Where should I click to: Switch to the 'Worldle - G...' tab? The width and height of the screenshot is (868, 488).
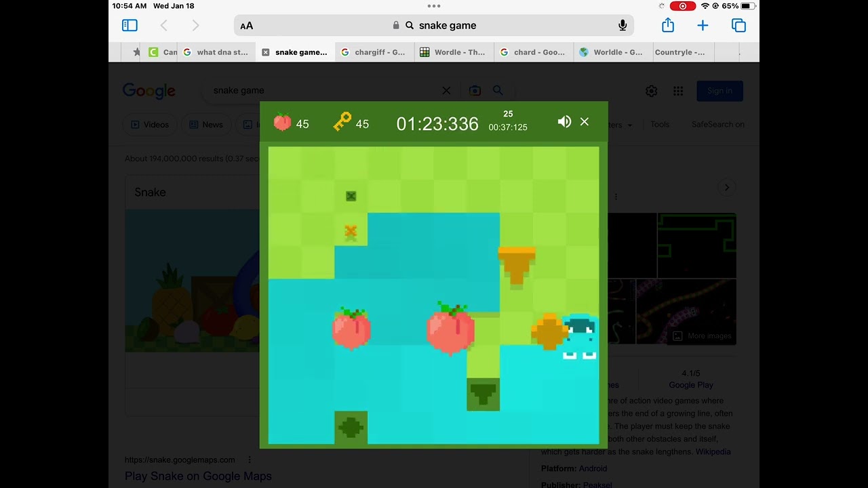[x=612, y=52]
